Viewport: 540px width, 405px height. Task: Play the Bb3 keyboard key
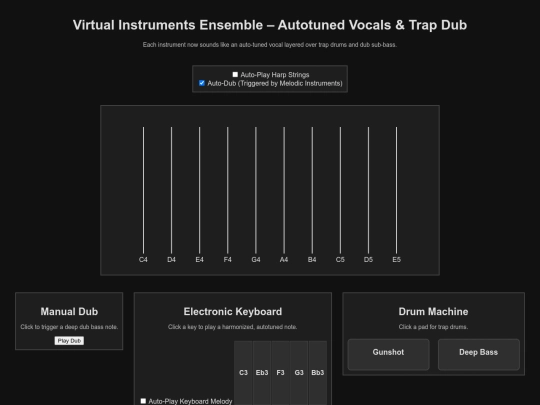pos(318,373)
